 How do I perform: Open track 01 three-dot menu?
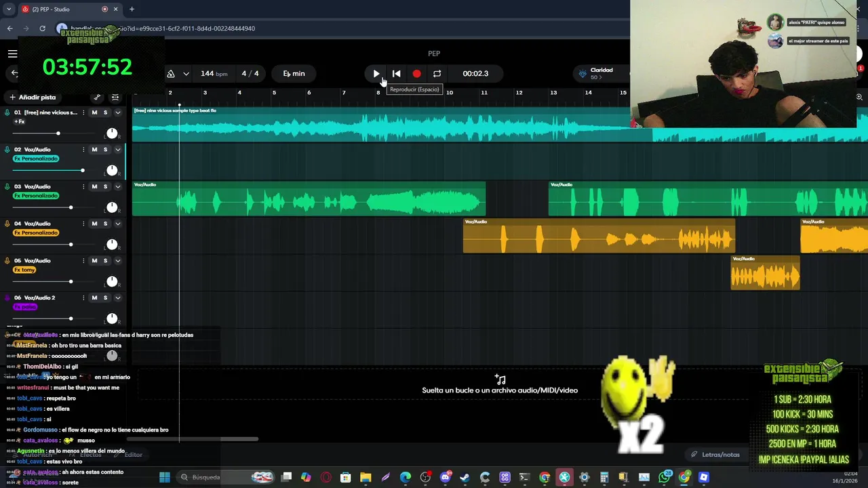(83, 113)
